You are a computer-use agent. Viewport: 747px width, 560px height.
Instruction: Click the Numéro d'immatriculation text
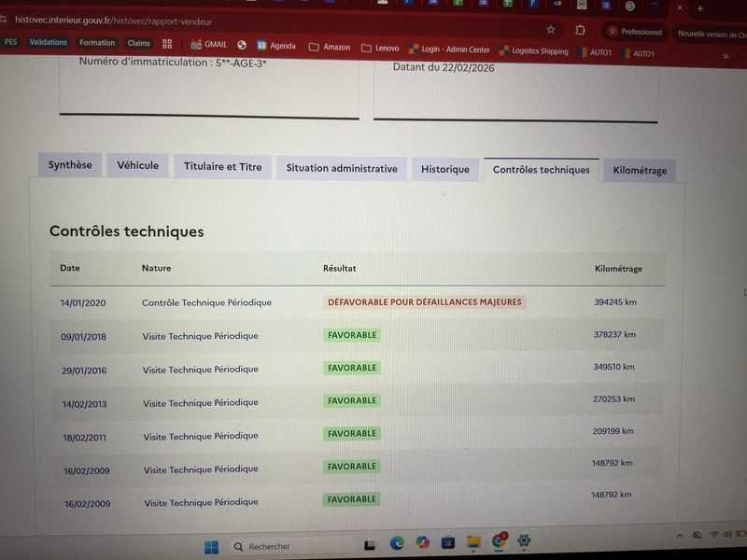pyautogui.click(x=173, y=63)
